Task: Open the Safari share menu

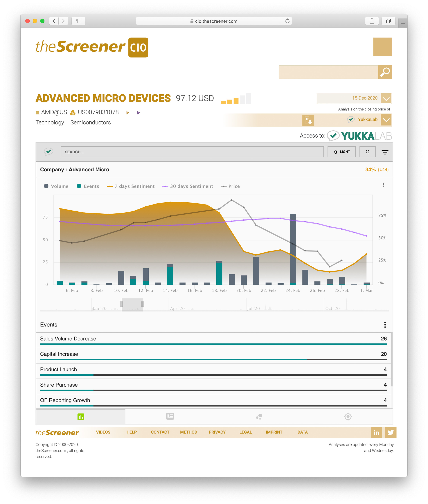Action: pos(372,21)
